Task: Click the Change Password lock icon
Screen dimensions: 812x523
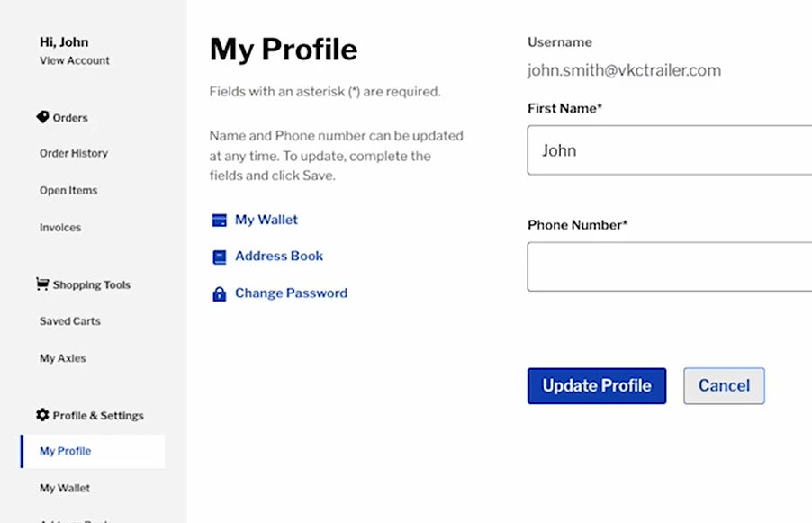Action: coord(219,293)
